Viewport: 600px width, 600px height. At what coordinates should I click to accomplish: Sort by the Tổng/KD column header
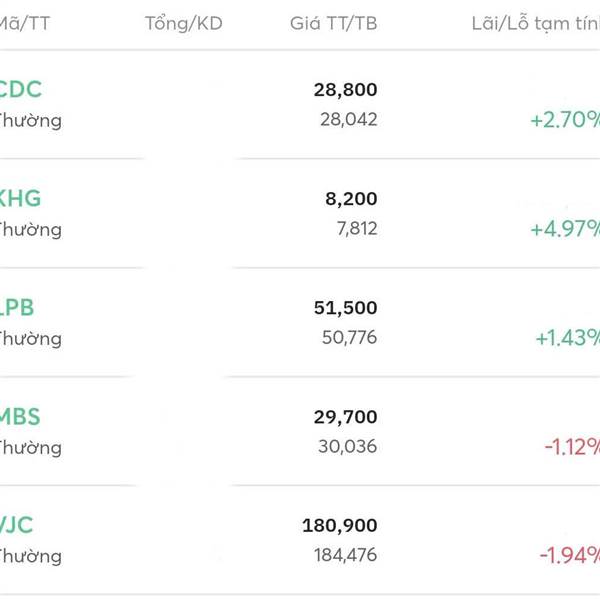(183, 23)
